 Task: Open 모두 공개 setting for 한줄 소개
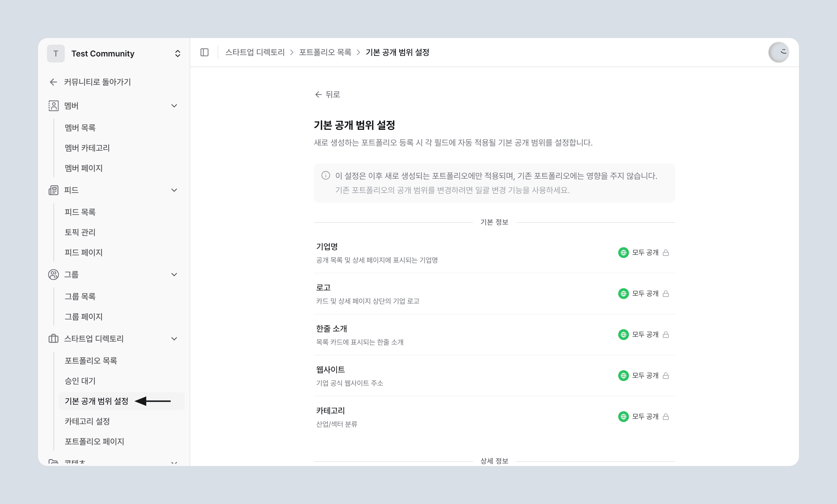(x=644, y=335)
